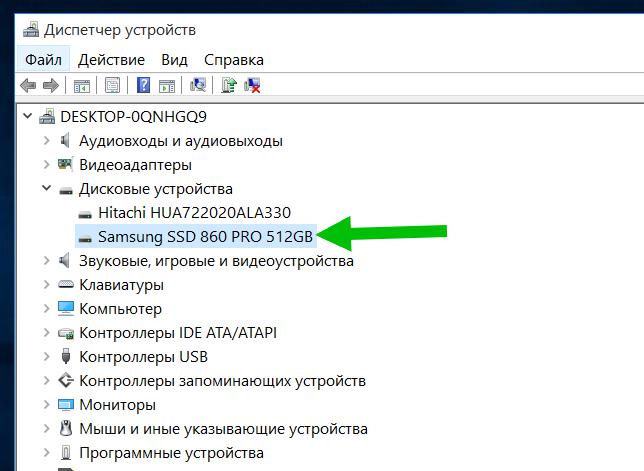Open the Справка menu
Viewport: 644px width, 471px height.
point(234,60)
